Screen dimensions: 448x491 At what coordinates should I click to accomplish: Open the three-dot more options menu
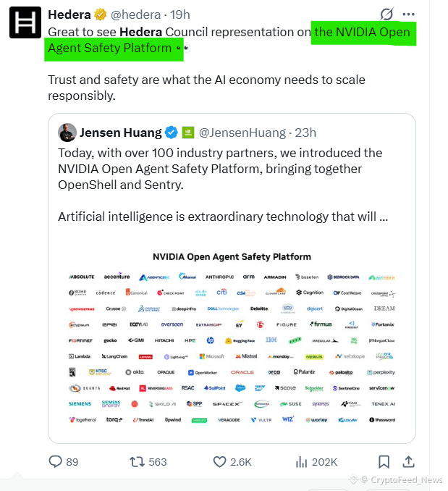[409, 14]
